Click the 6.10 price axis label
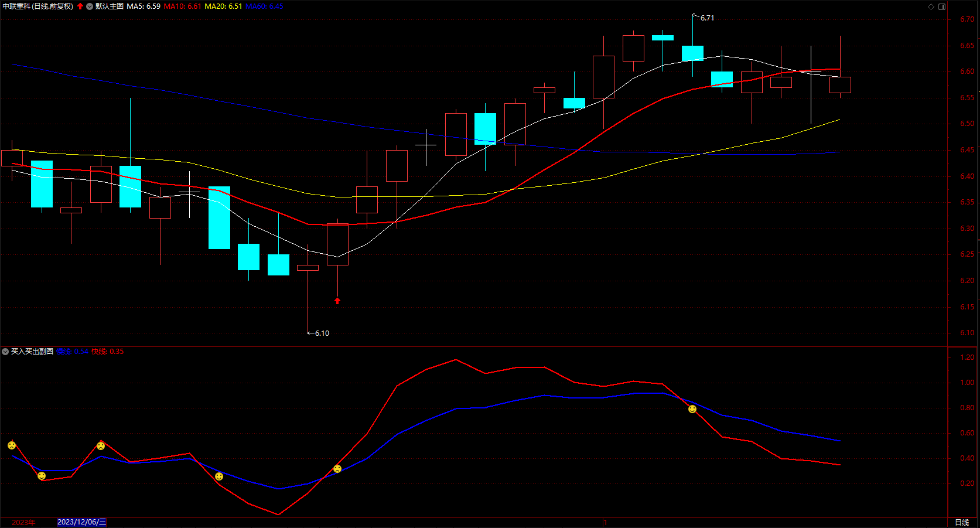The height and width of the screenshot is (528, 980). coord(967,333)
